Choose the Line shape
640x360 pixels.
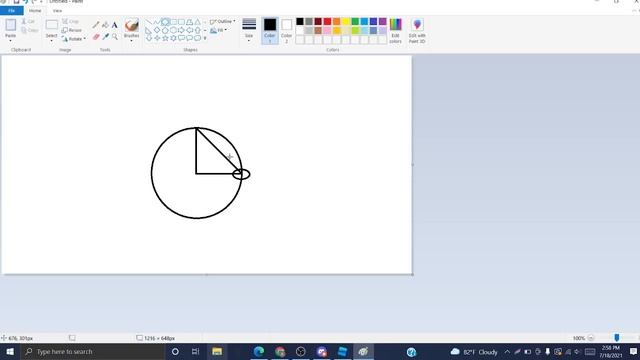click(149, 22)
